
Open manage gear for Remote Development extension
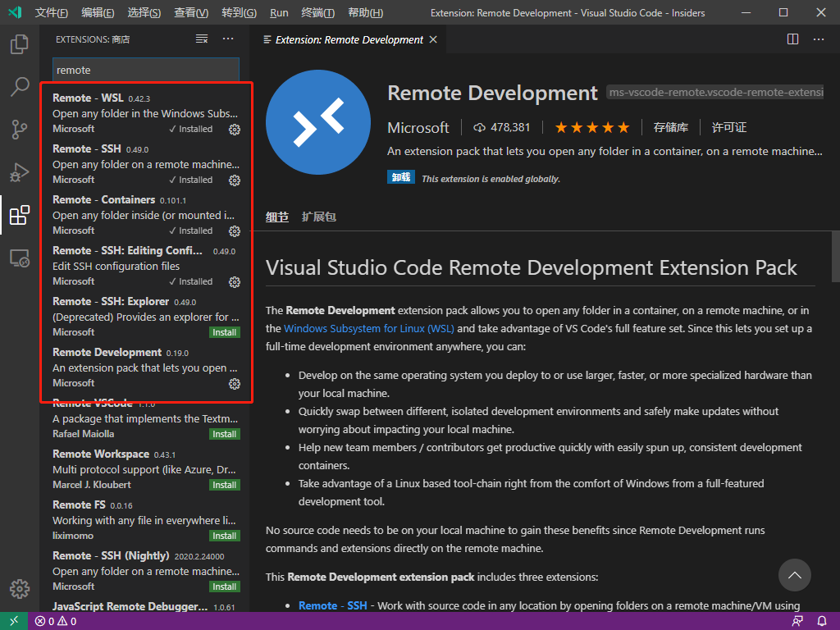click(235, 384)
